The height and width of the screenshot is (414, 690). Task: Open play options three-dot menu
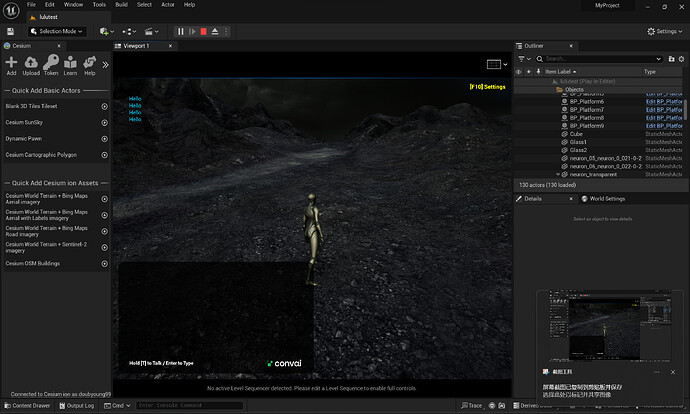226,31
